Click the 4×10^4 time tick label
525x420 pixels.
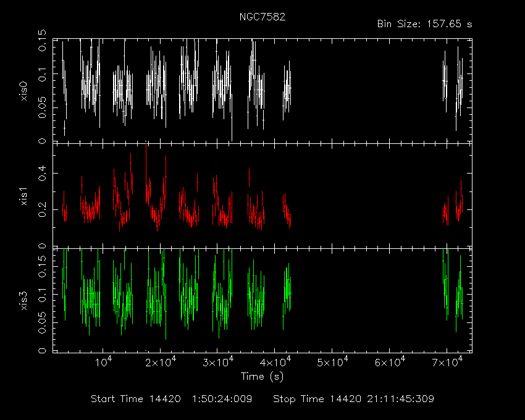click(x=275, y=362)
